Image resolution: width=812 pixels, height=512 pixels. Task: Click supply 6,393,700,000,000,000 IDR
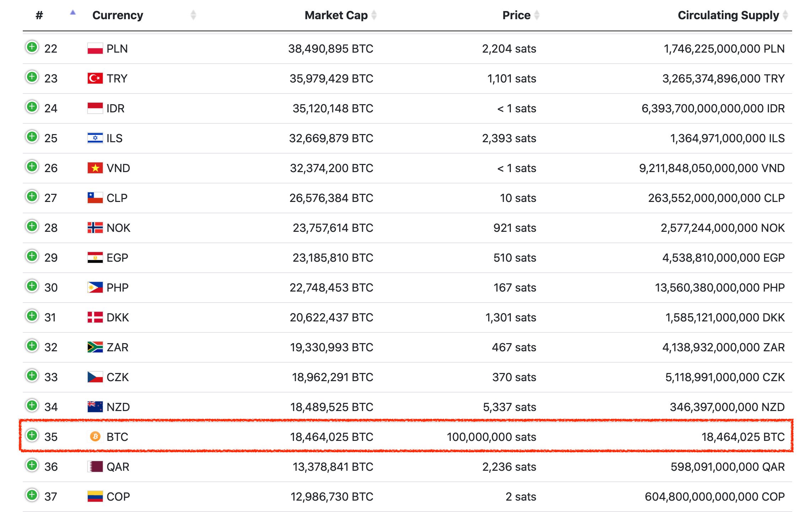(713, 108)
